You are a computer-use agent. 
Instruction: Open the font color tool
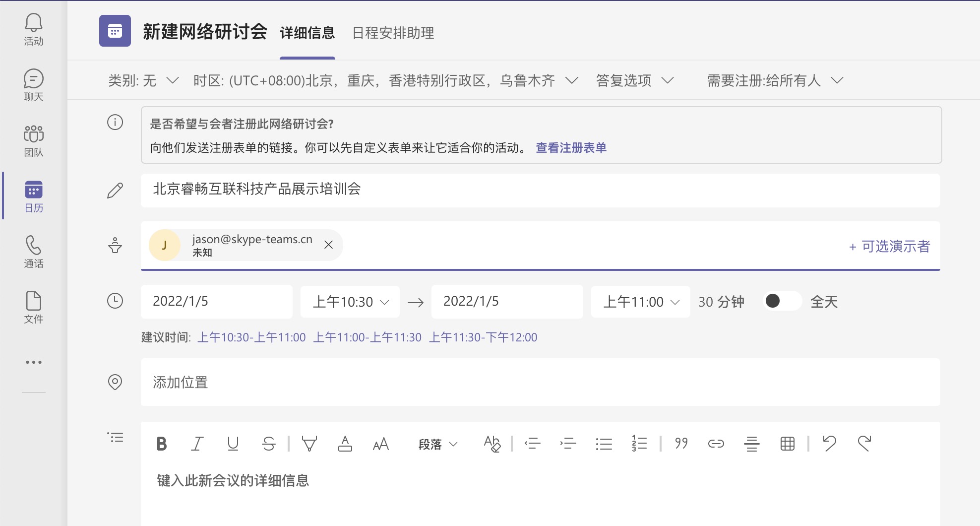pos(345,444)
